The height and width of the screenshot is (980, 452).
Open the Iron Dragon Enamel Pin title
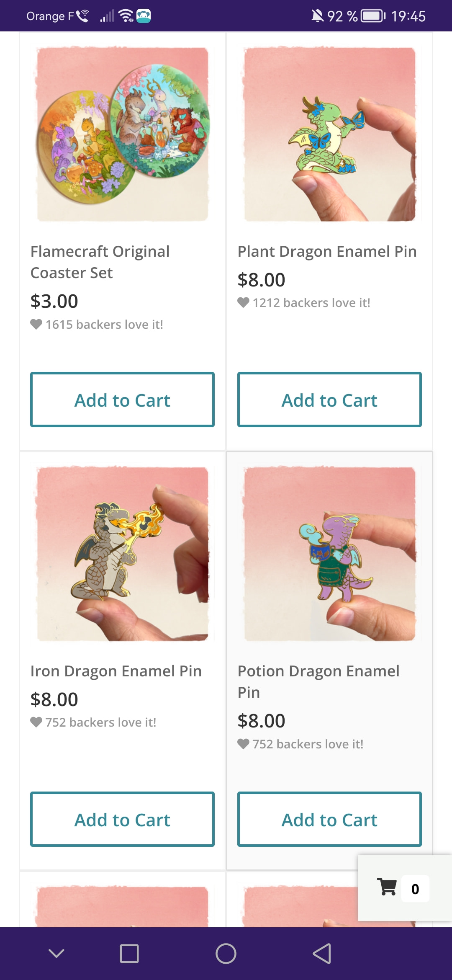[116, 671]
